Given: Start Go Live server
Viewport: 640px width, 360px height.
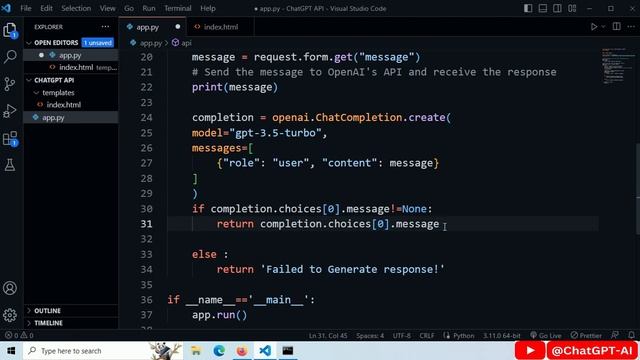Looking at the screenshot, I should pyautogui.click(x=545, y=336).
